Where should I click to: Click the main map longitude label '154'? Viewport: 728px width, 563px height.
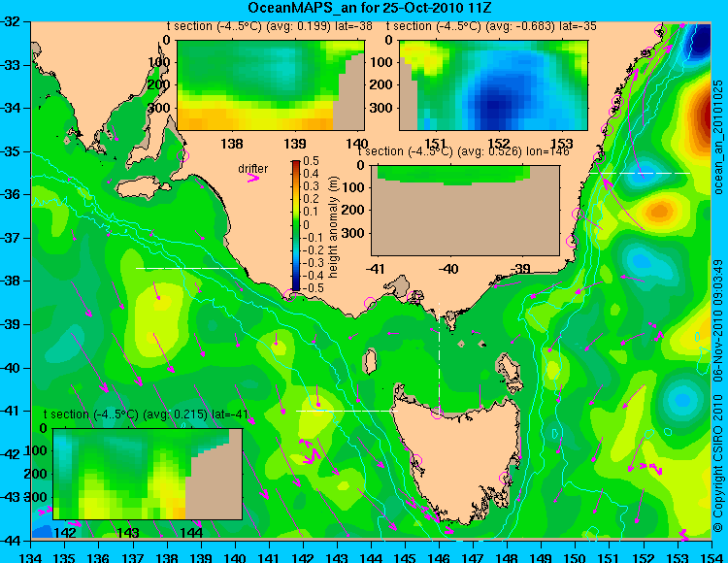[711, 557]
